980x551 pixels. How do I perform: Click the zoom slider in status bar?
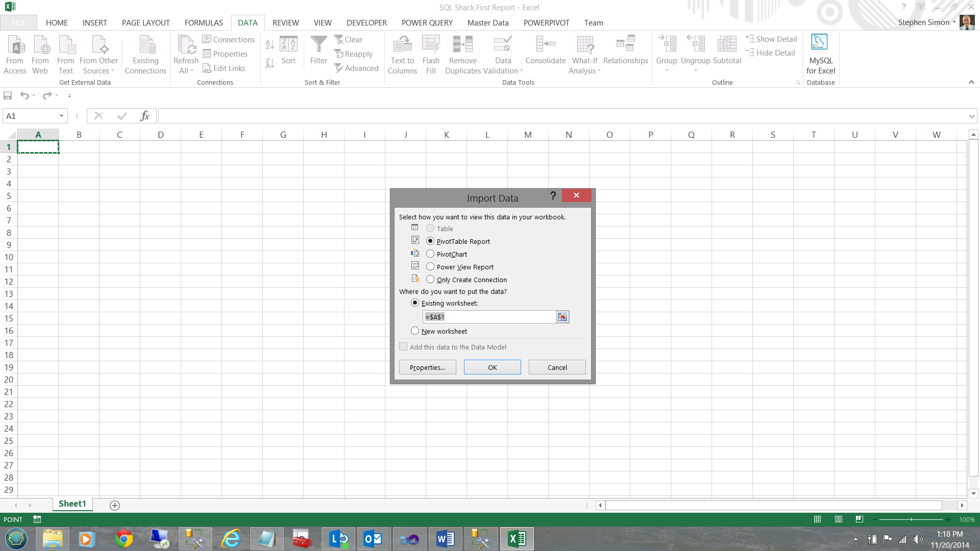911,519
